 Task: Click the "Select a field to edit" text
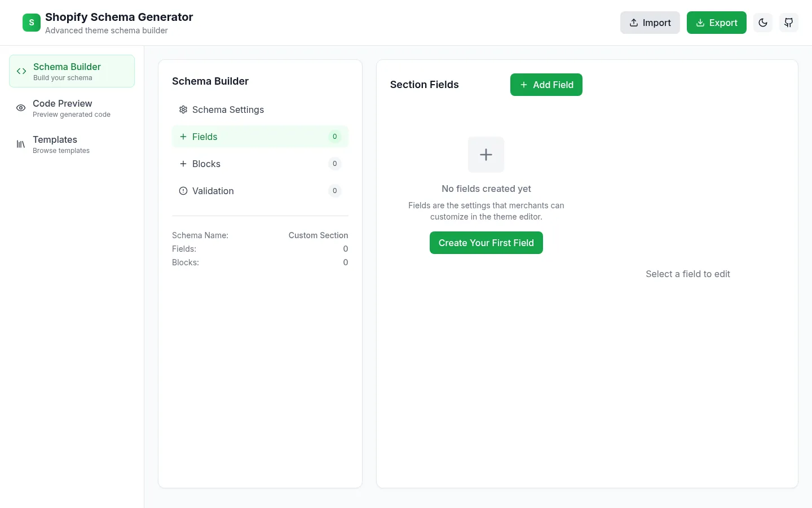pyautogui.click(x=688, y=274)
